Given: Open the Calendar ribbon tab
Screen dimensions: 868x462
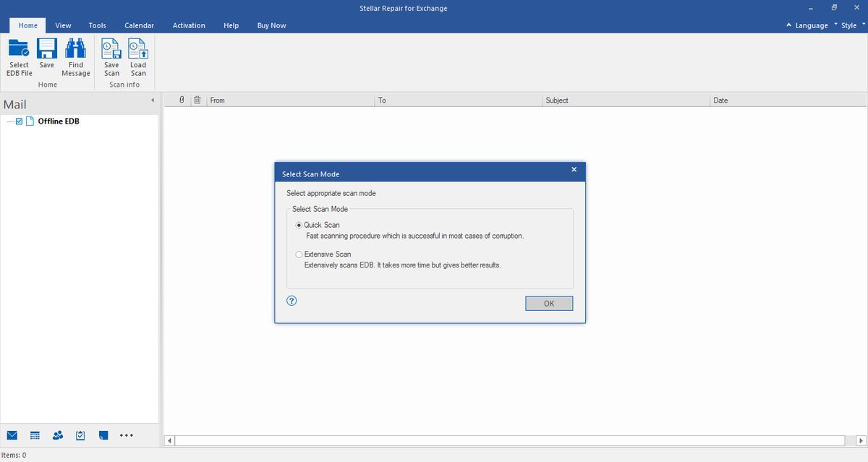Looking at the screenshot, I should coord(139,25).
